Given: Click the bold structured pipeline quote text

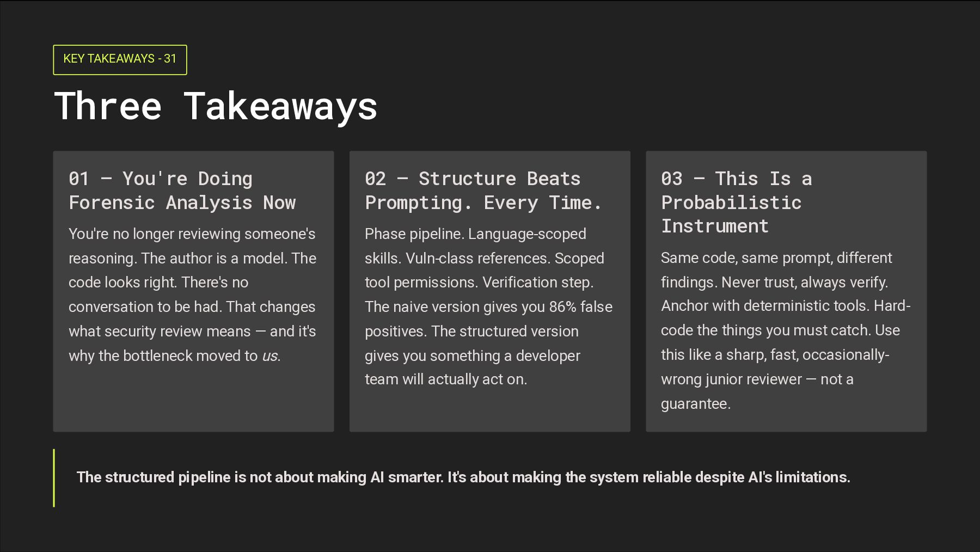Looking at the screenshot, I should (463, 477).
